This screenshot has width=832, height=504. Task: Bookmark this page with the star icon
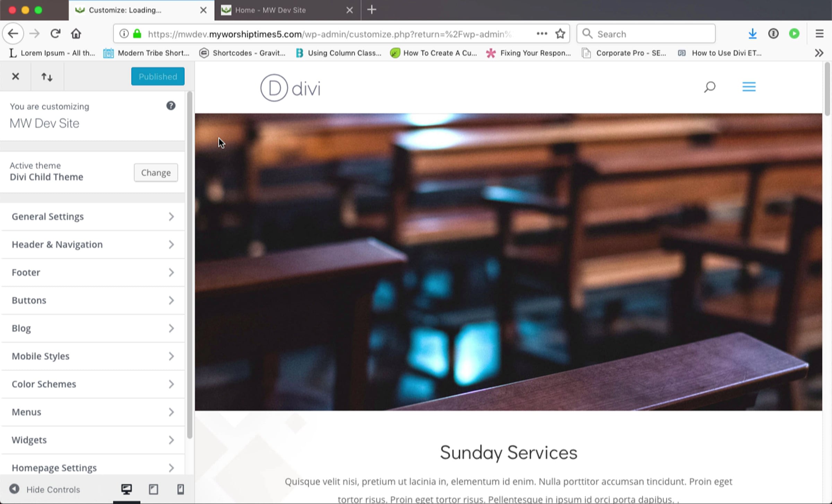point(560,34)
